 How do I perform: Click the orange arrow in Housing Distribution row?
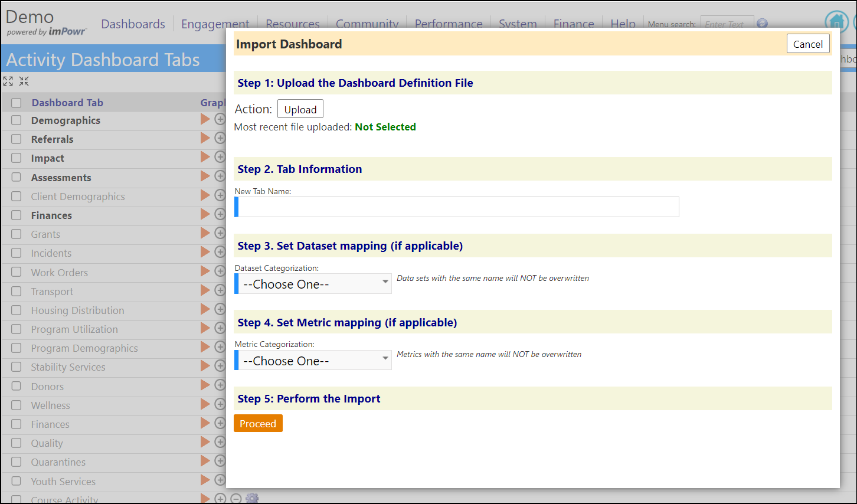pos(205,309)
